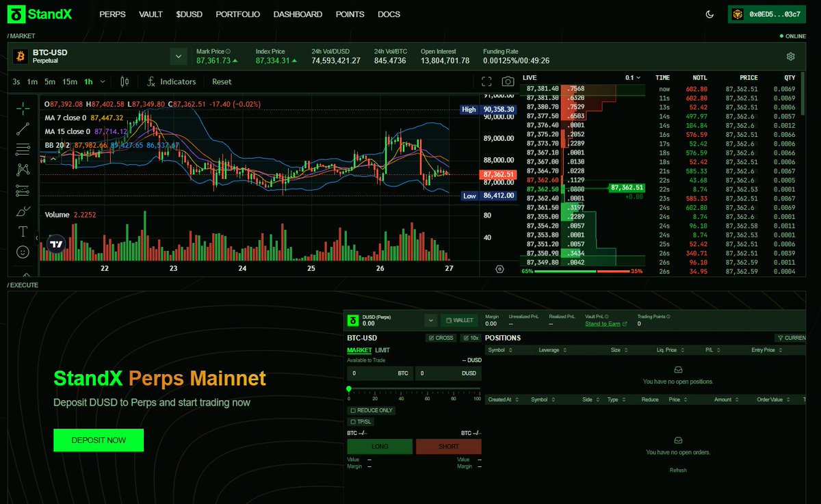Select the 15m chart interval
The height and width of the screenshot is (504, 821).
pos(70,81)
